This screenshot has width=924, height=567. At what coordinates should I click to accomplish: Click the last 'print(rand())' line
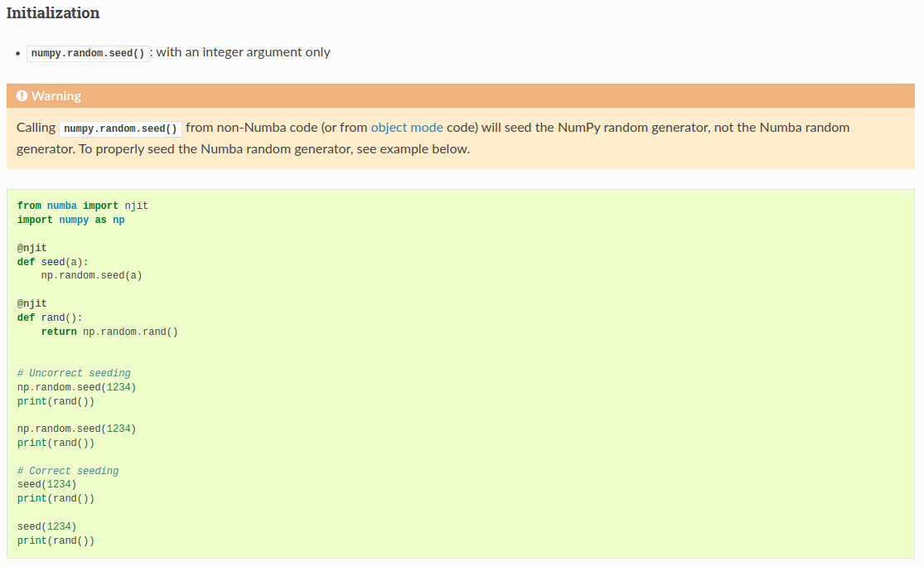(56, 540)
